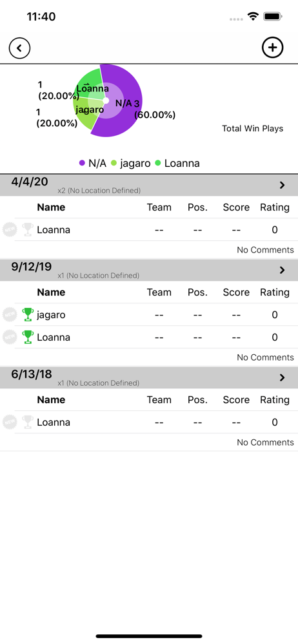298x644 pixels.
Task: Tap the Total Win Plays label
Action: 253,129
